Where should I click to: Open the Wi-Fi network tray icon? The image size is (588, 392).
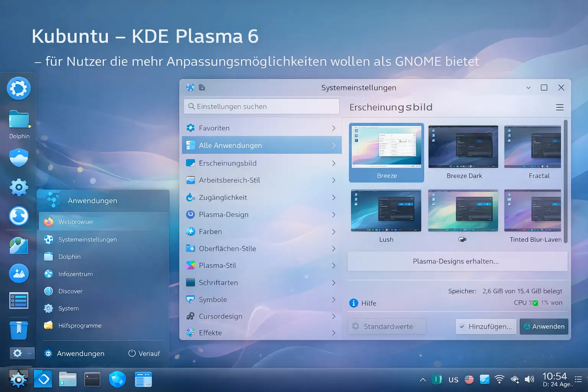click(500, 379)
